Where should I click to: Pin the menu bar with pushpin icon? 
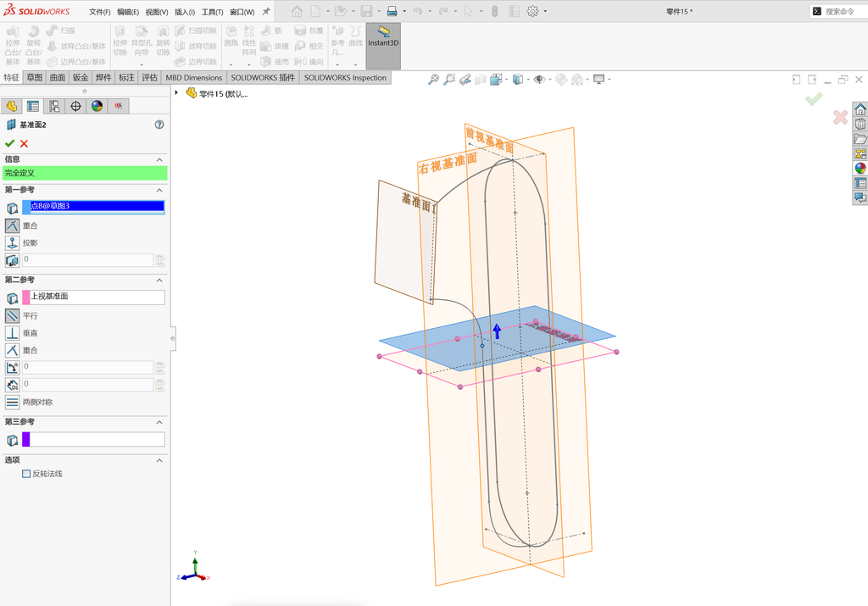tap(265, 11)
